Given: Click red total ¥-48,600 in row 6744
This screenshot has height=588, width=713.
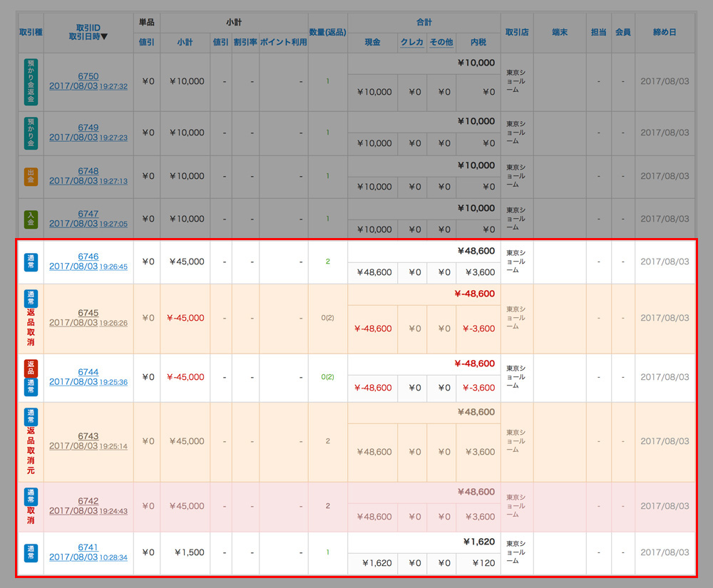Looking at the screenshot, I should pyautogui.click(x=474, y=363).
